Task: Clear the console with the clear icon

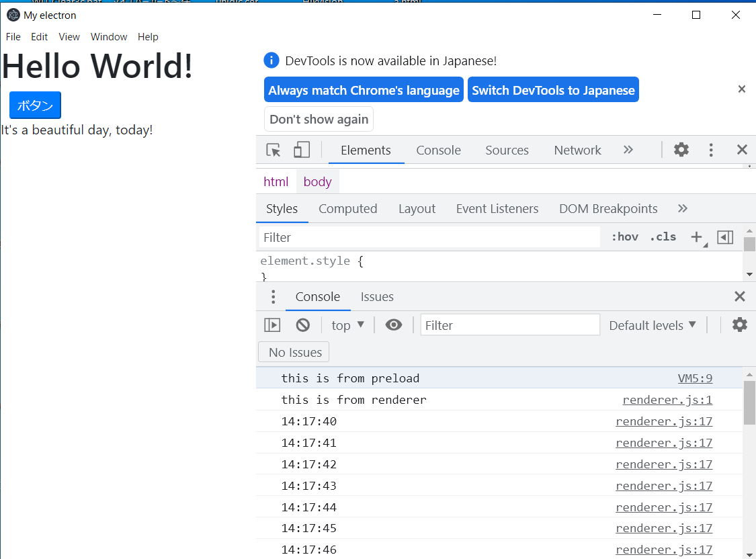Action: pos(302,325)
